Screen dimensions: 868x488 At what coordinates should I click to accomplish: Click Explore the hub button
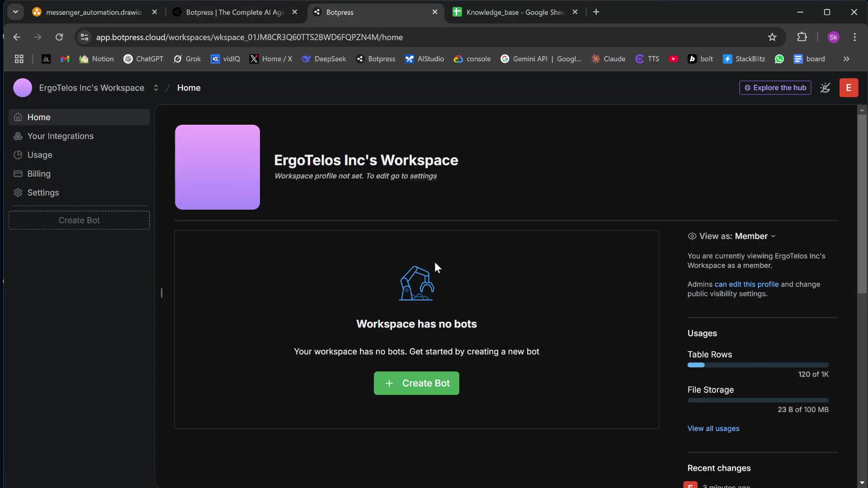click(775, 88)
